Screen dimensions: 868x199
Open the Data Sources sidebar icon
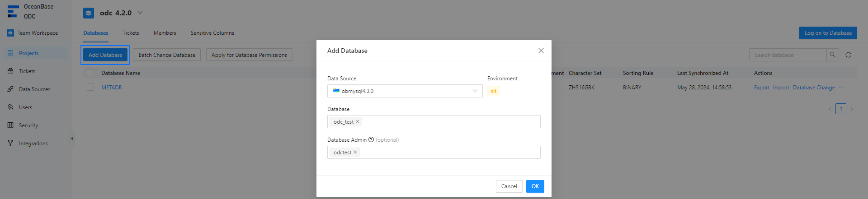coord(10,89)
